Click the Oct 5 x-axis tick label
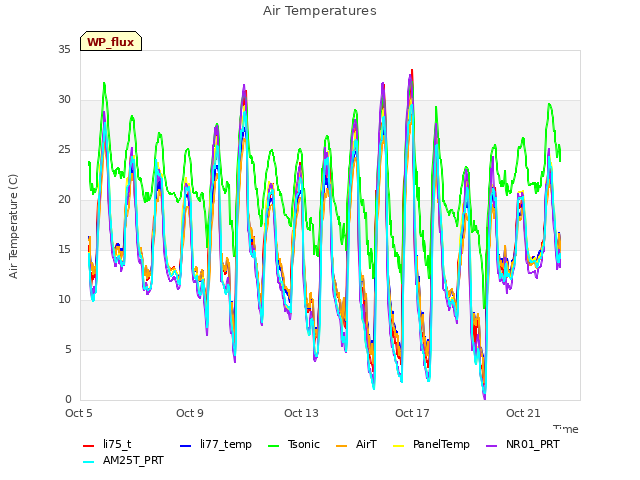 pyautogui.click(x=79, y=413)
